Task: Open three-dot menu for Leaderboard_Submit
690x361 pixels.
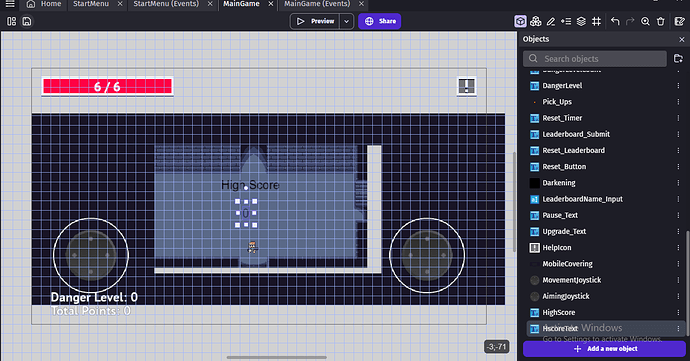Action: (x=678, y=134)
